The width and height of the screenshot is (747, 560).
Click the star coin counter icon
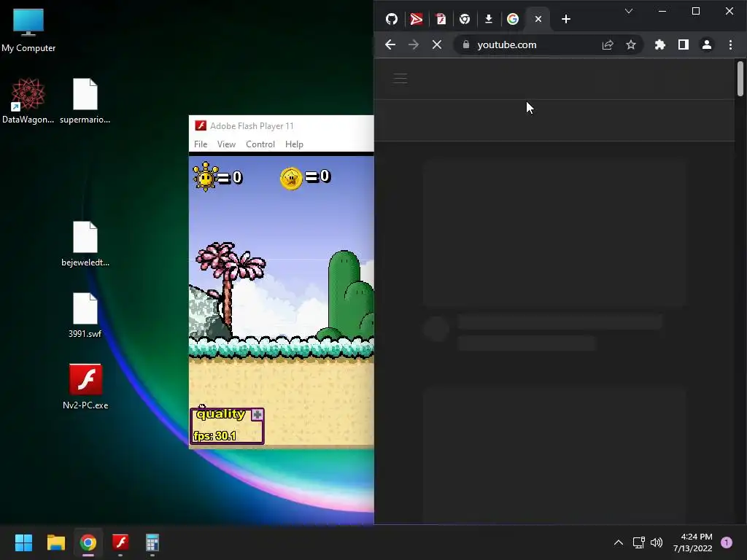tap(291, 179)
